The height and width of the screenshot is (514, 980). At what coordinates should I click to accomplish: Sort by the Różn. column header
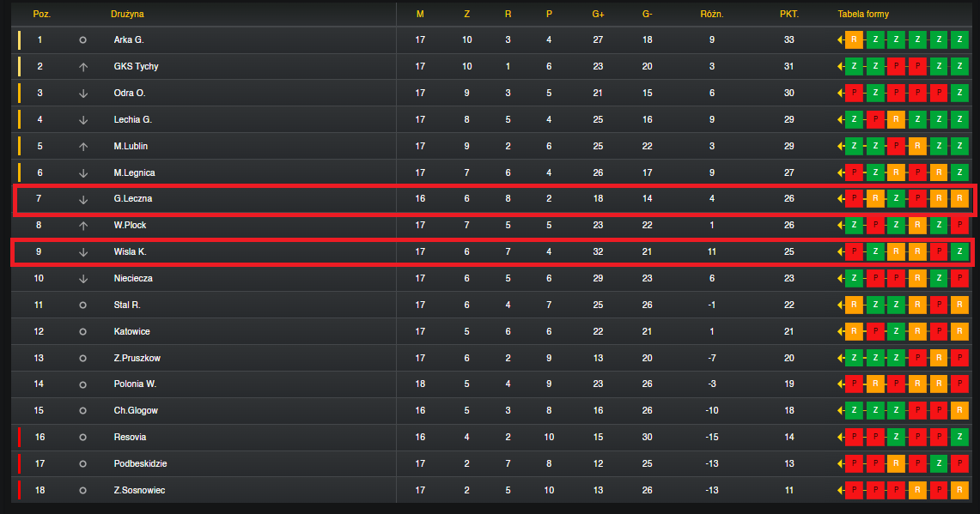(712, 14)
